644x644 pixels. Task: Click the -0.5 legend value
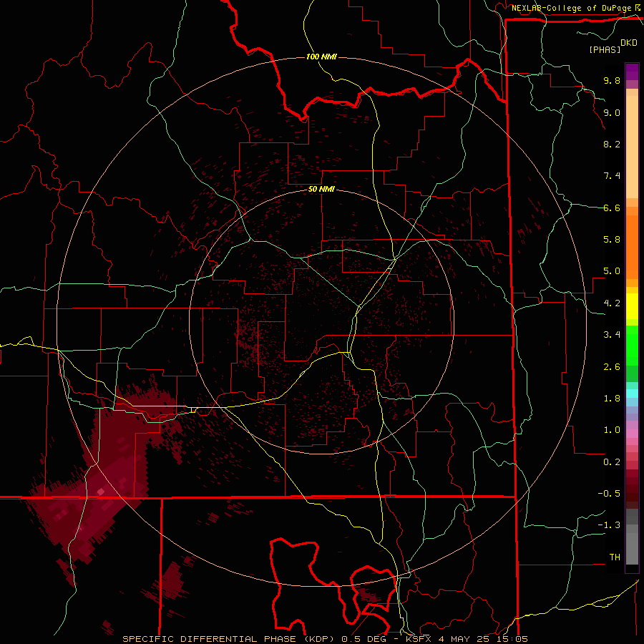click(x=609, y=494)
